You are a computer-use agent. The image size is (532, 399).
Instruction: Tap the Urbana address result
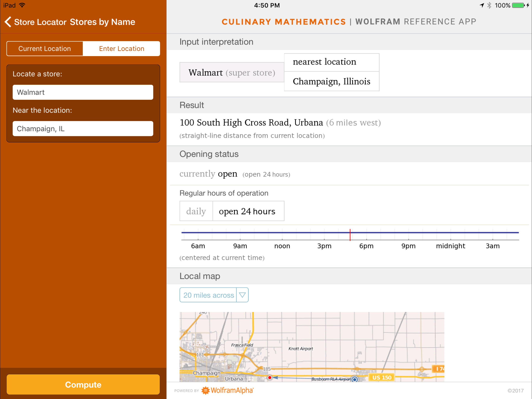tap(251, 123)
